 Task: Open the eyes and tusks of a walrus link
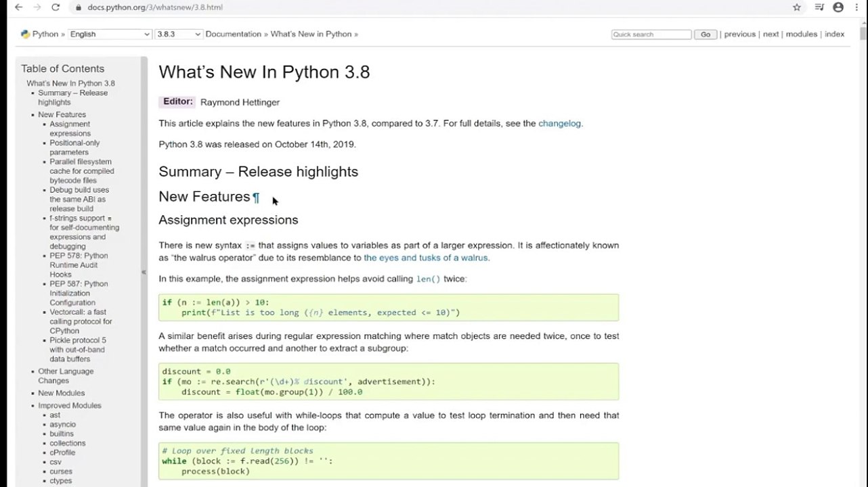coord(425,258)
